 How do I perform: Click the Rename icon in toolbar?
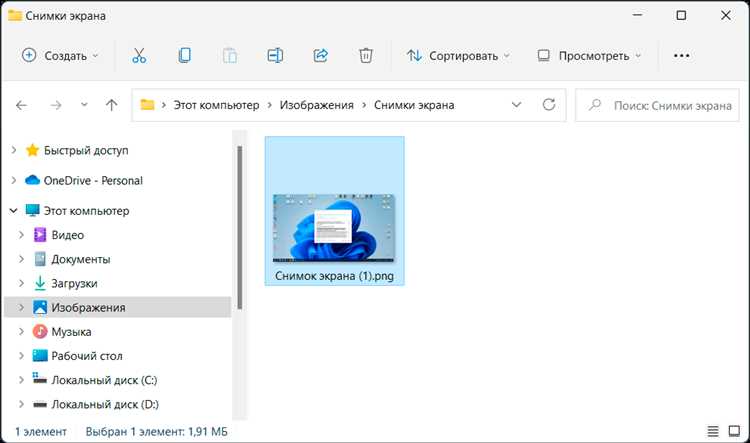click(x=275, y=55)
